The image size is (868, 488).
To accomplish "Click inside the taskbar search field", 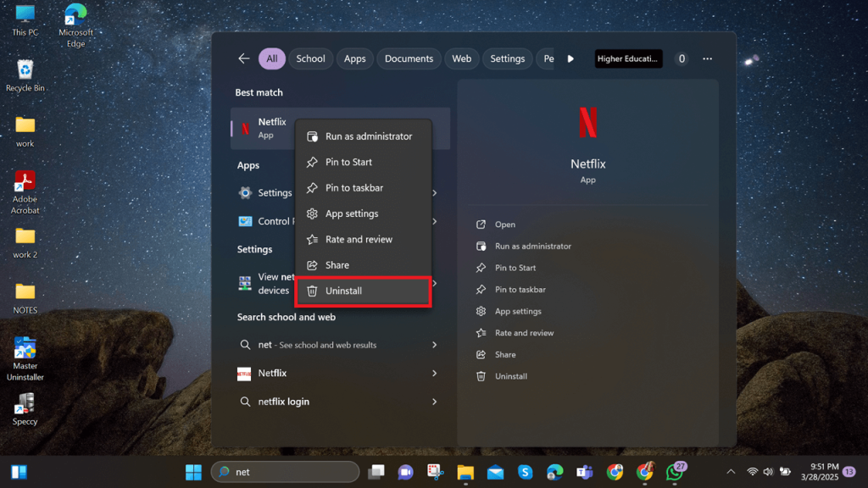I will [x=284, y=471].
